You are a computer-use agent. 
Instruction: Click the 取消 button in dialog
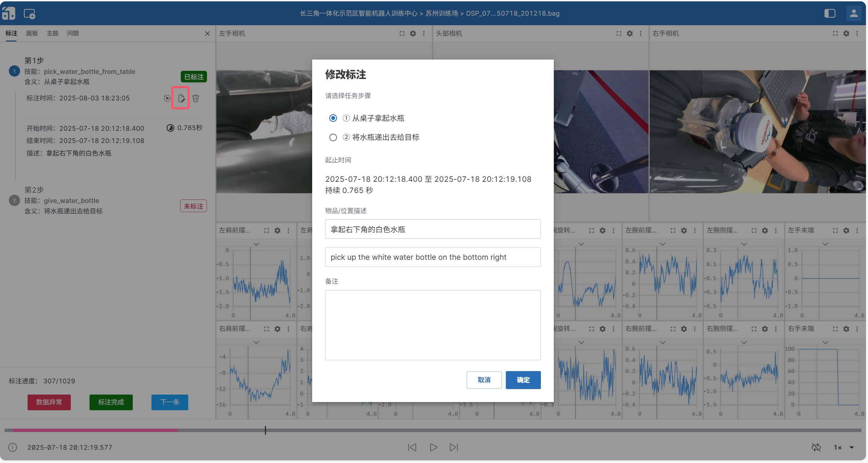(484, 380)
